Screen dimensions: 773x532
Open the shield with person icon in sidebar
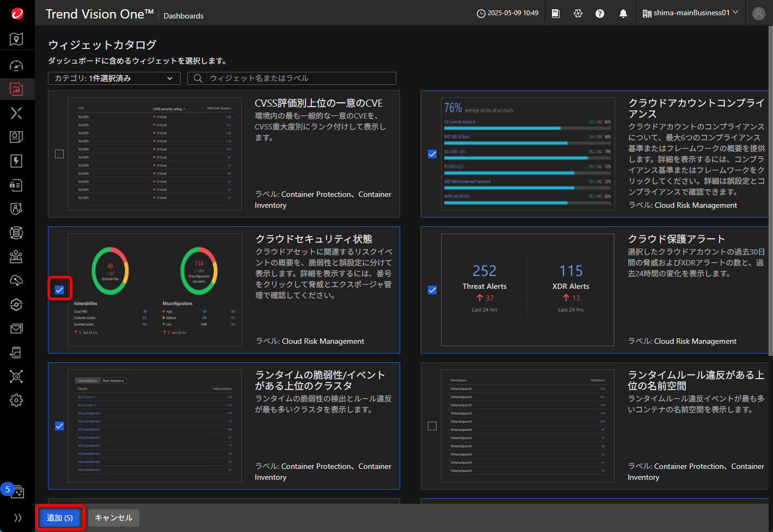[x=16, y=209]
